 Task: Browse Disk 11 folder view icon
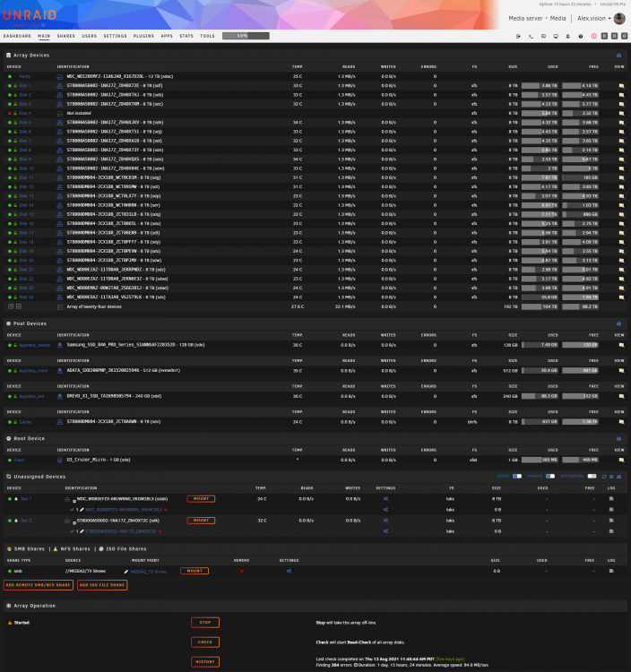621,178
